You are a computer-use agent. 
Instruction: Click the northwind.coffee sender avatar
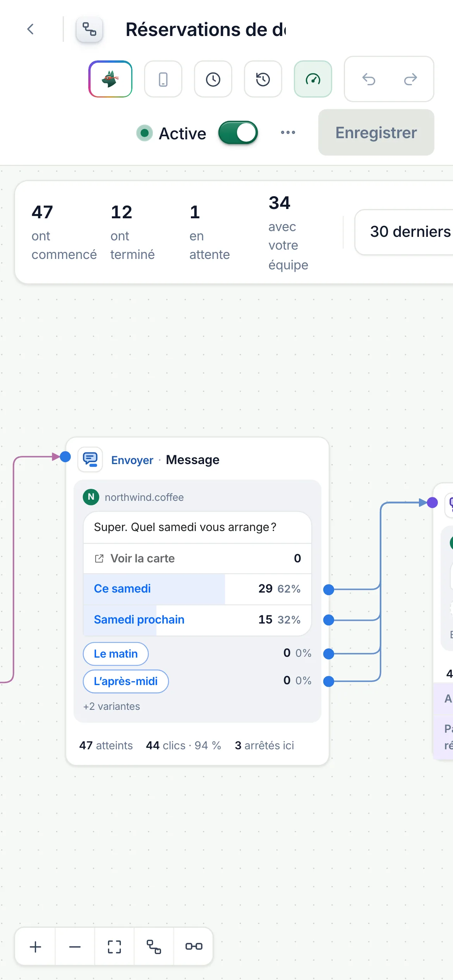pyautogui.click(x=91, y=497)
